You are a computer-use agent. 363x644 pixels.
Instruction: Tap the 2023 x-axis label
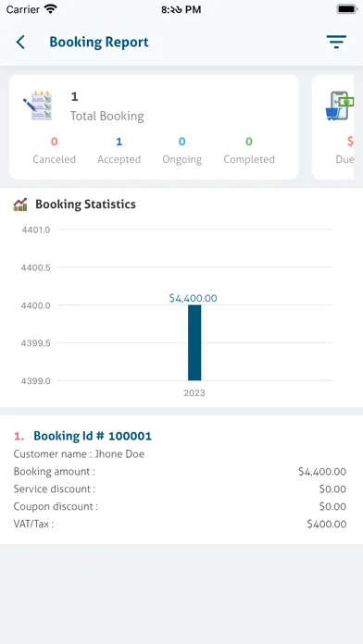194,393
